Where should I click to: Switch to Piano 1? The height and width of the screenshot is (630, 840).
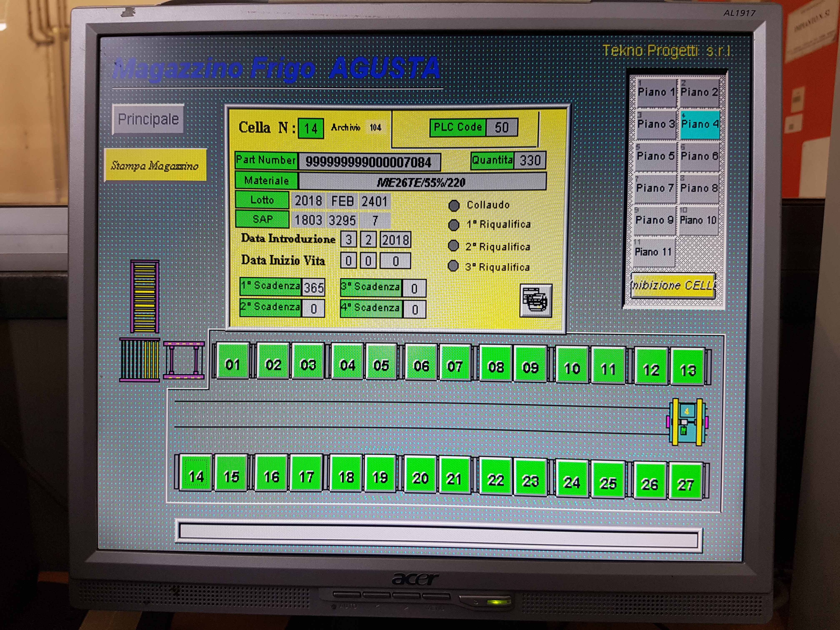[x=656, y=92]
